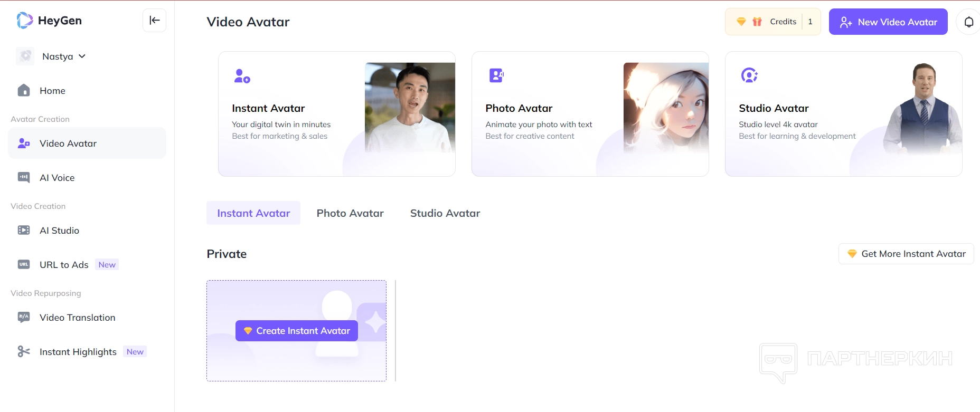
Task: Select the suited man on Studio Avatar card
Action: point(923,108)
